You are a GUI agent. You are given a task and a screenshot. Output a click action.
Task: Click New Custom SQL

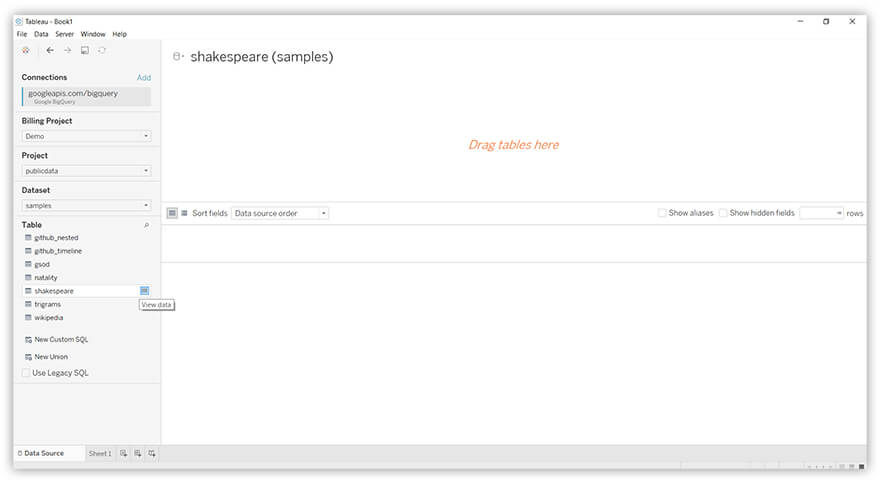click(x=61, y=340)
